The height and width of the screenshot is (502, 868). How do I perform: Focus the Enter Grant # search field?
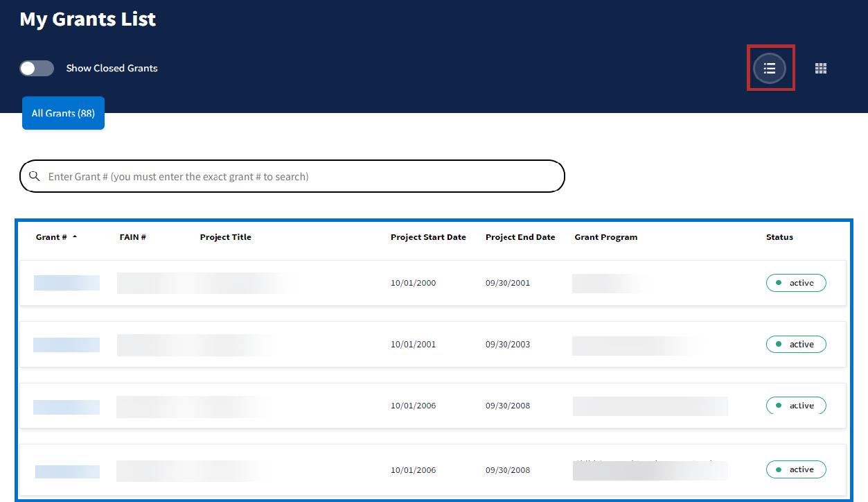click(x=298, y=176)
